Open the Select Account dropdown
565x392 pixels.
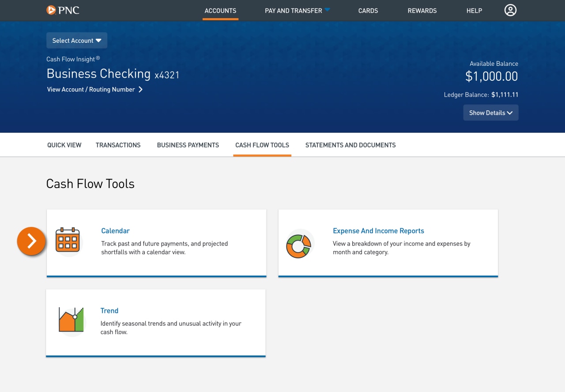tap(76, 40)
